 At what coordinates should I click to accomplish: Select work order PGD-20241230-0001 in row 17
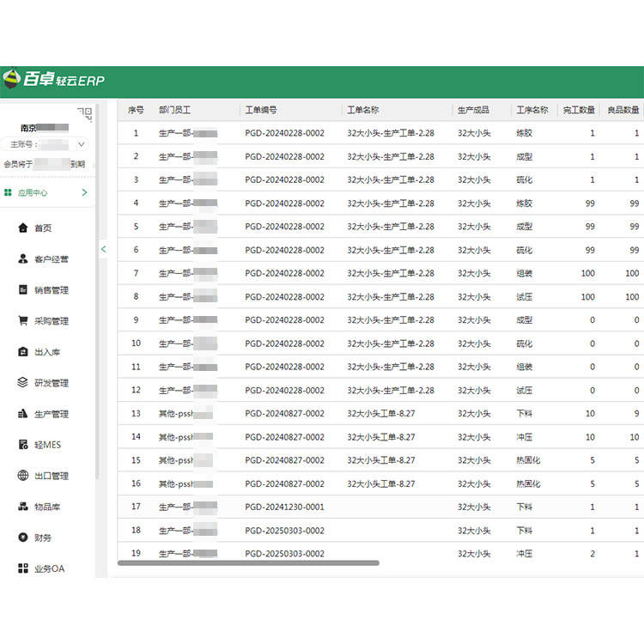pos(284,507)
